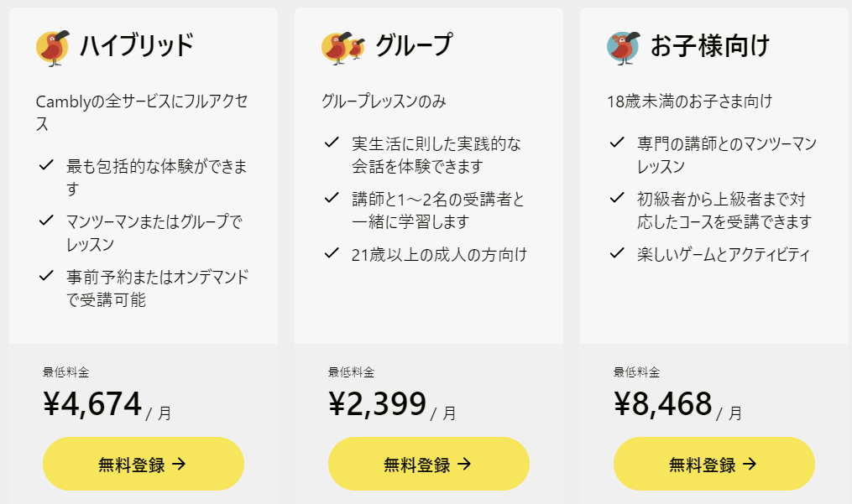
Task: Click checkmark next to 21歳以上の成人の方向け
Action: (x=332, y=253)
